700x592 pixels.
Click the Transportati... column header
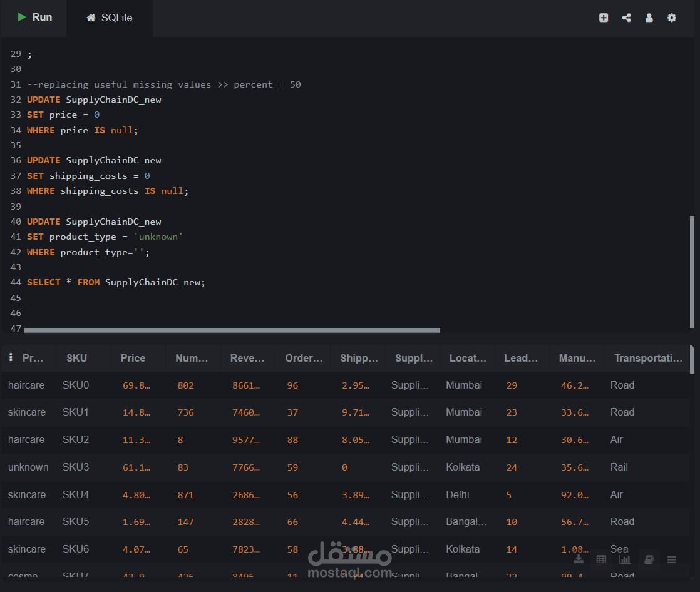coord(648,358)
